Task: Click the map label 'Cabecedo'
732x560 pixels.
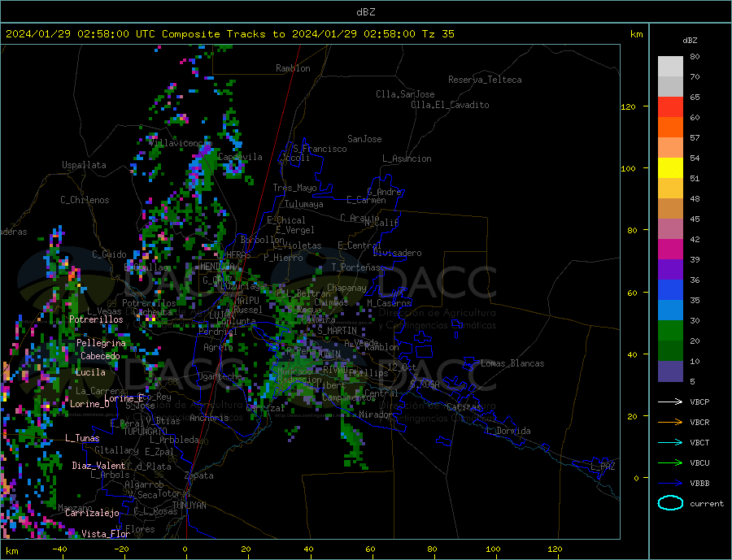Action: [100, 356]
